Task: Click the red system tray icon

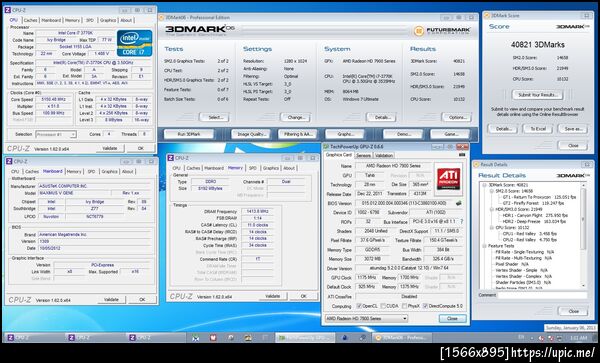Action: click(x=541, y=338)
